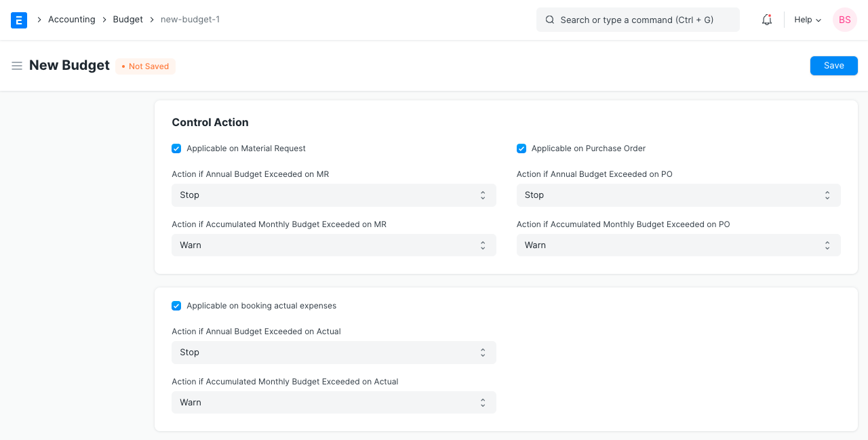
Task: Open Annual Budget Exceeded on Actual dropdown
Action: (x=334, y=353)
